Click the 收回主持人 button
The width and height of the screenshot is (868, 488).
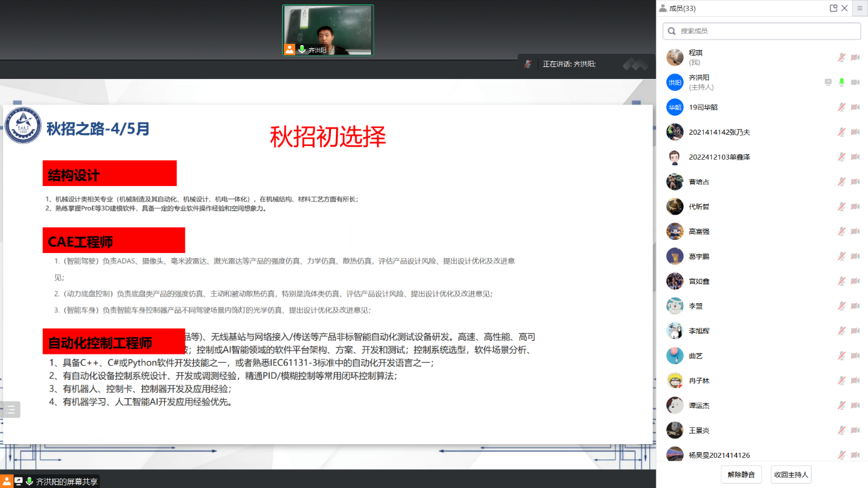tap(791, 474)
